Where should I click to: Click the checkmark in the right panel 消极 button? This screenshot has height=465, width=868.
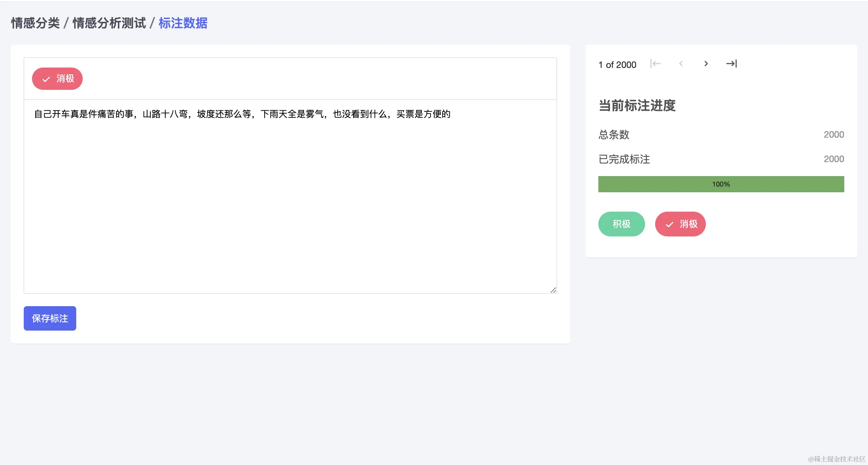[x=669, y=224]
